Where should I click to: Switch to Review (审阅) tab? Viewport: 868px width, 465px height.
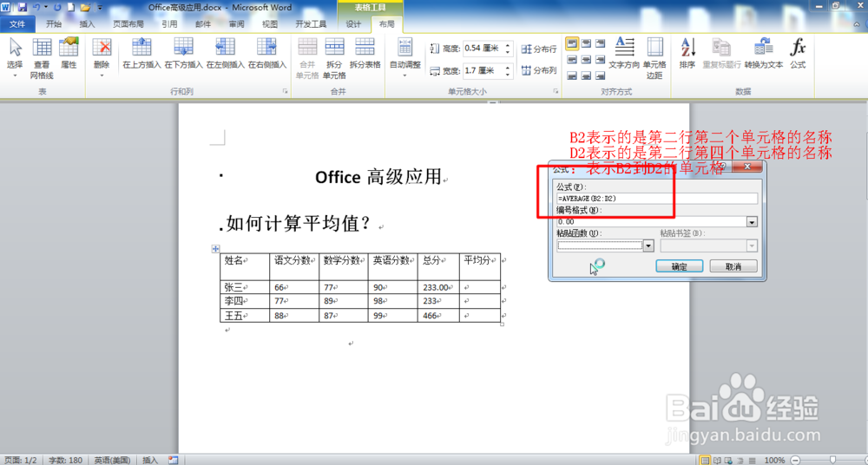[236, 23]
